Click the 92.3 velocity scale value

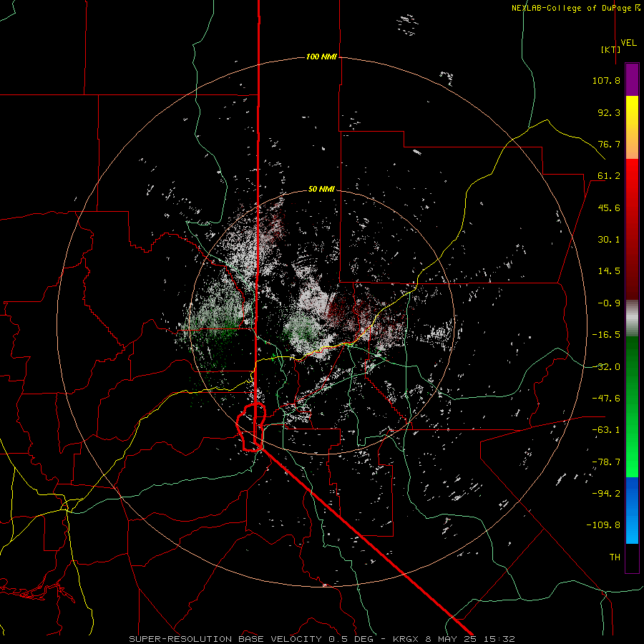(x=609, y=112)
